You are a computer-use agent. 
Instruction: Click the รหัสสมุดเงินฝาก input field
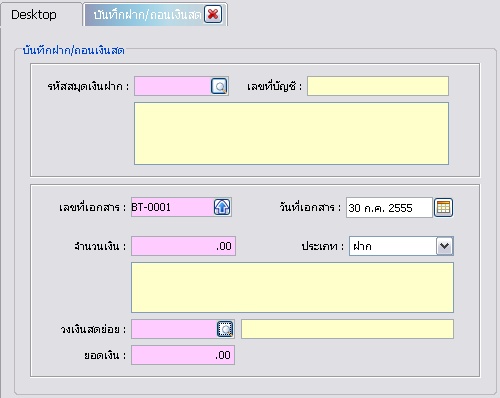173,86
